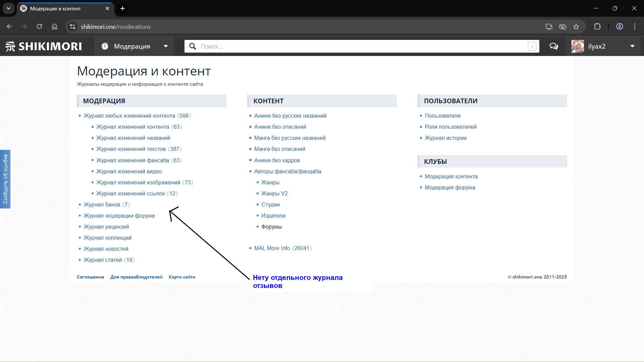
Task: Click the Поиск search field
Action: click(x=362, y=46)
